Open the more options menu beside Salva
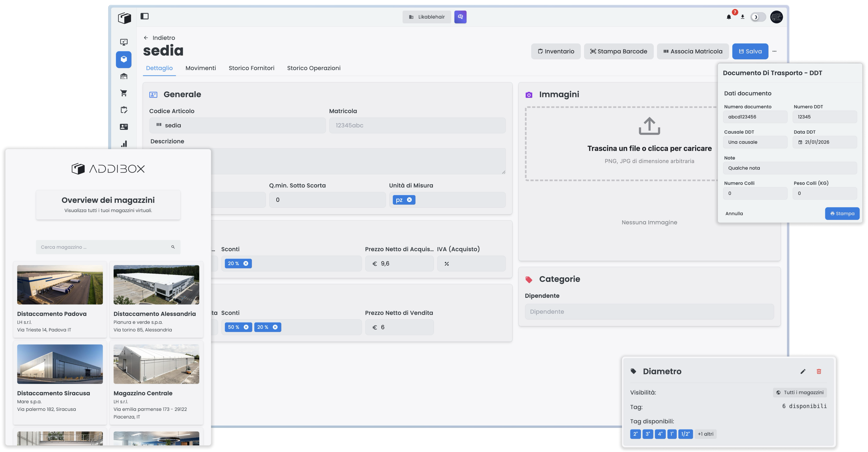 point(775,51)
